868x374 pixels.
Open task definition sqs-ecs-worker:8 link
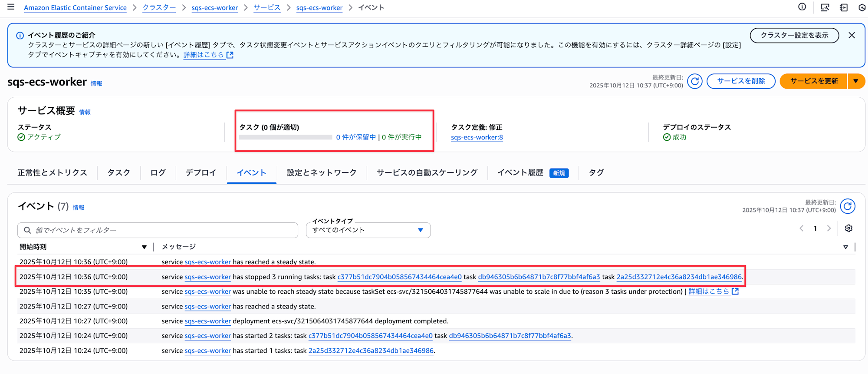click(477, 138)
